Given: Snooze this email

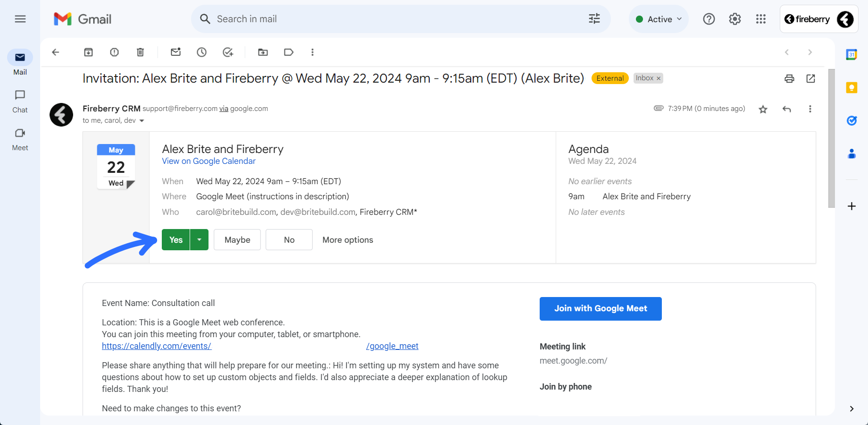Looking at the screenshot, I should point(202,52).
